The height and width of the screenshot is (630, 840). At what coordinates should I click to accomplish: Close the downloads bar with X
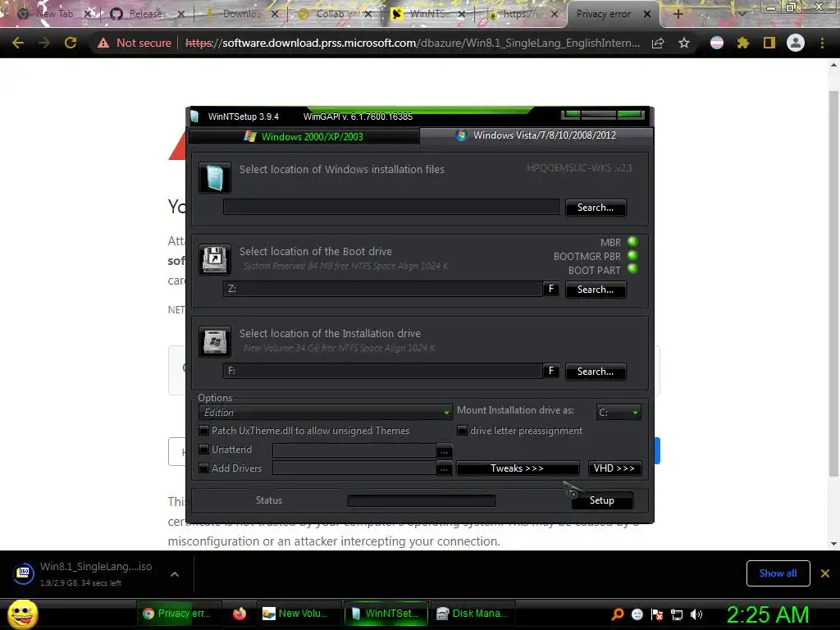click(825, 573)
